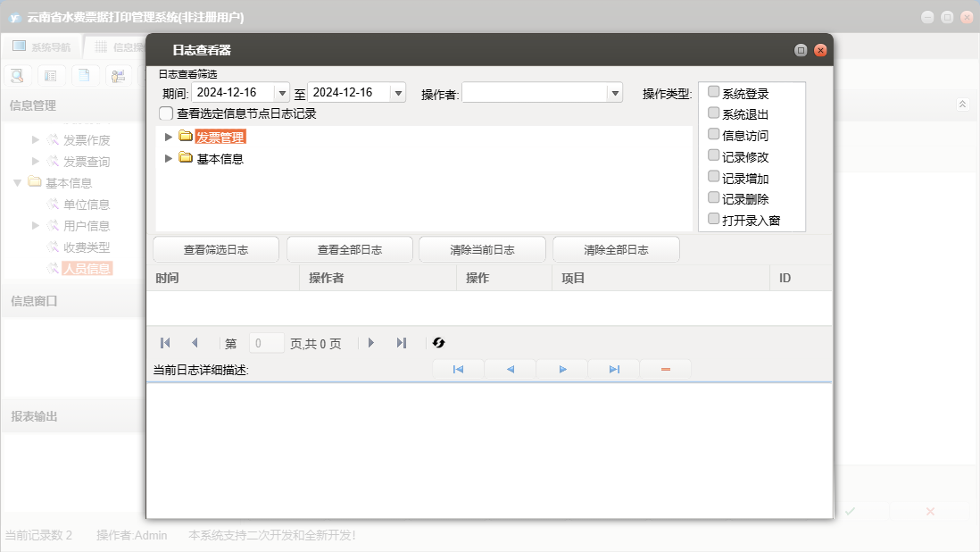This screenshot has width=980, height=552.
Task: Jump to last log detail record button
Action: (614, 369)
